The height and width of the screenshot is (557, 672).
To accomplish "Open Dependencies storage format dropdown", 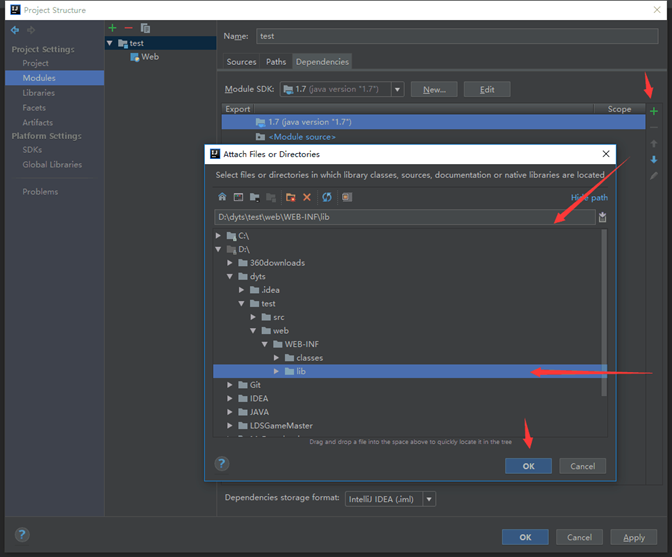I will pyautogui.click(x=429, y=499).
